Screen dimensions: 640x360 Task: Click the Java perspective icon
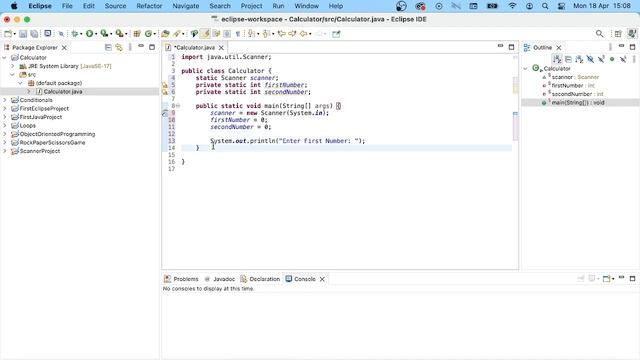pyautogui.click(x=631, y=34)
